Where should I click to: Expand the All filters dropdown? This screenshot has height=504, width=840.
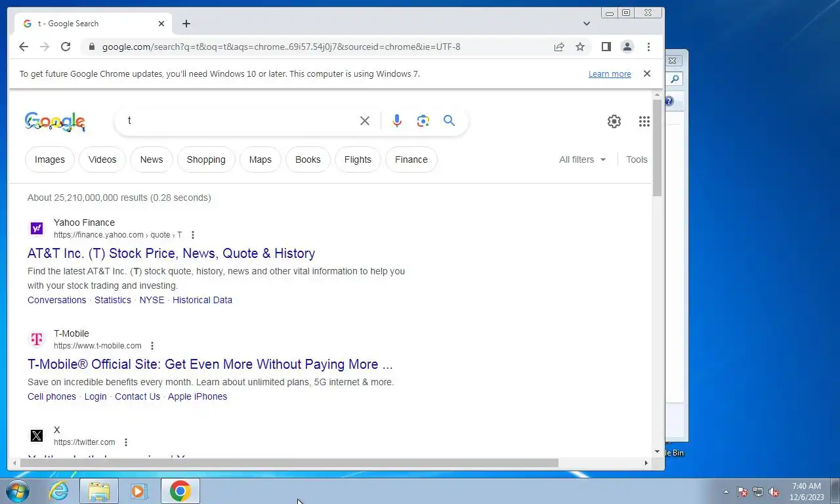[583, 159]
